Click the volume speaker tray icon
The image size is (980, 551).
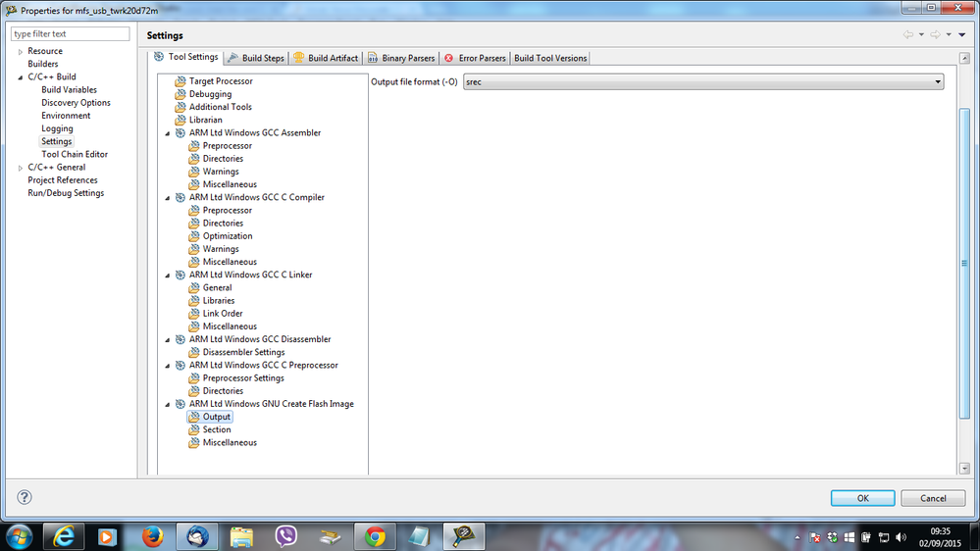click(x=901, y=537)
